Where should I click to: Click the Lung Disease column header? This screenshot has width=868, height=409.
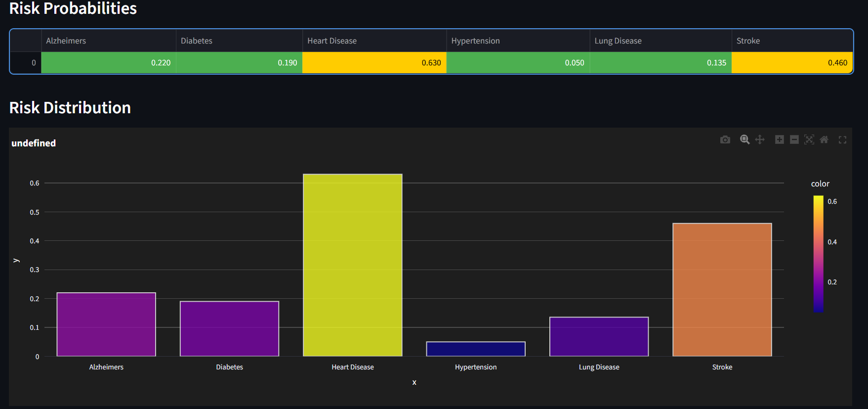661,41
